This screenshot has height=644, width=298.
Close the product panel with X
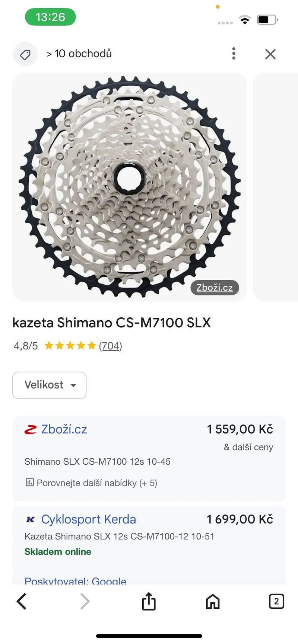coord(270,54)
